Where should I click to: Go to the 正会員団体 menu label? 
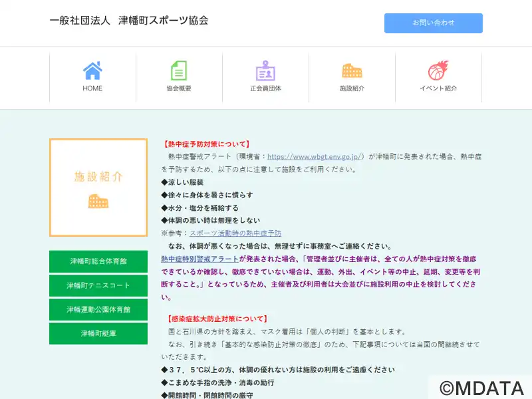265,88
